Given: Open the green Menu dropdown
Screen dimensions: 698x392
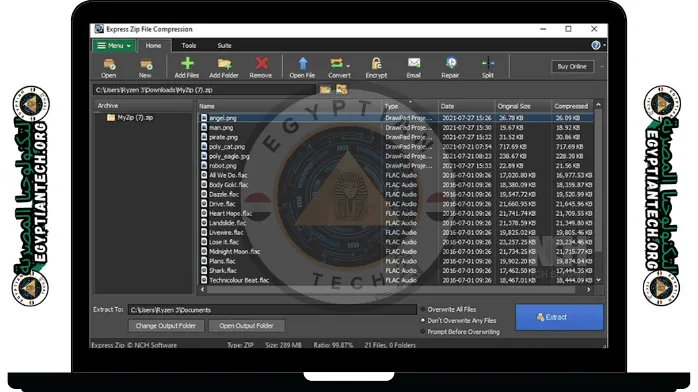Looking at the screenshot, I should pos(114,45).
